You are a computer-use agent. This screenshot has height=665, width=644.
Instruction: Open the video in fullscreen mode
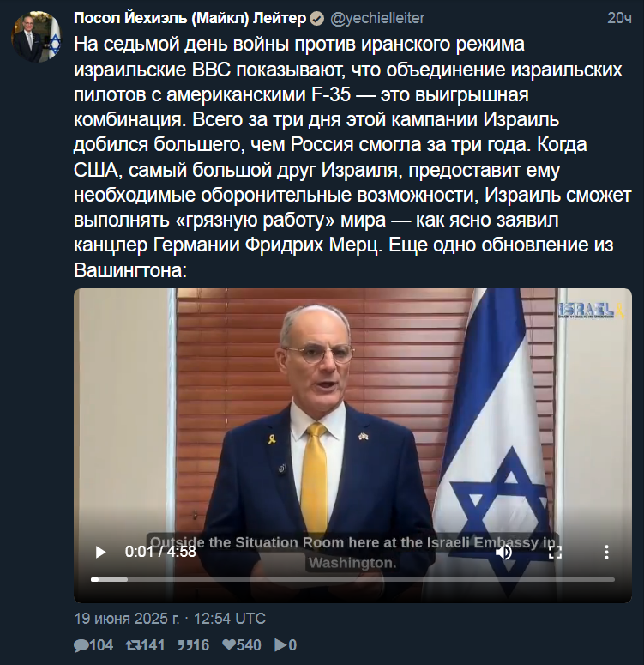point(555,553)
